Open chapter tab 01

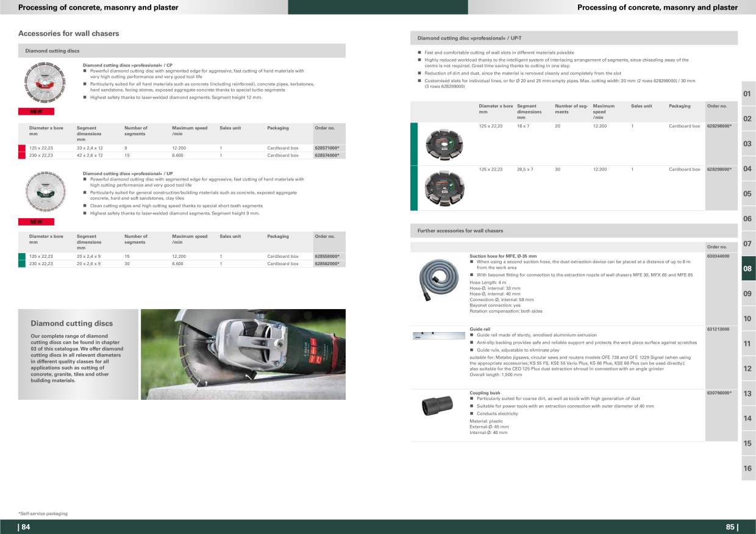tap(748, 93)
